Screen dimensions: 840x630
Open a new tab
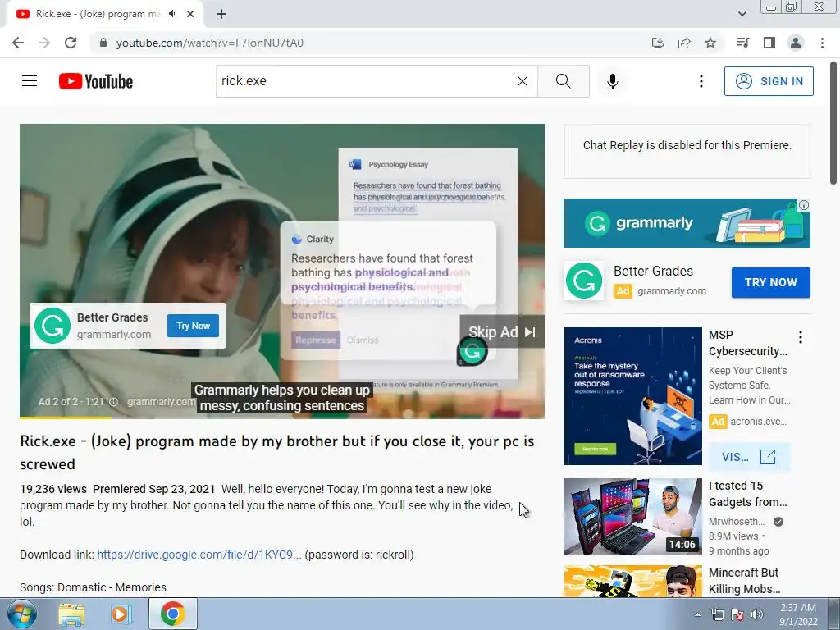[221, 14]
